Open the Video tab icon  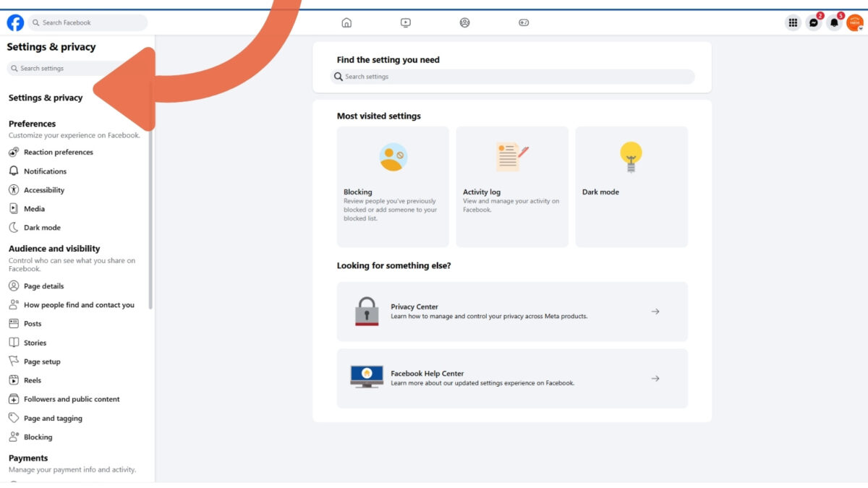[406, 22]
